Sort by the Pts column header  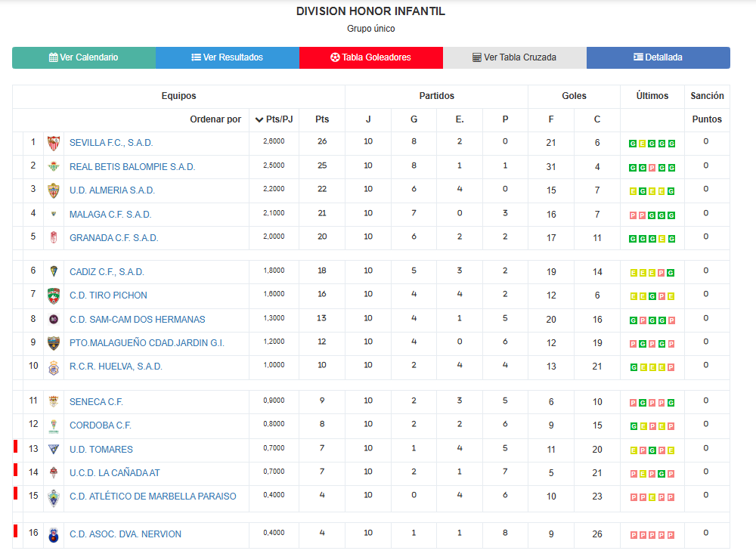pos(322,119)
